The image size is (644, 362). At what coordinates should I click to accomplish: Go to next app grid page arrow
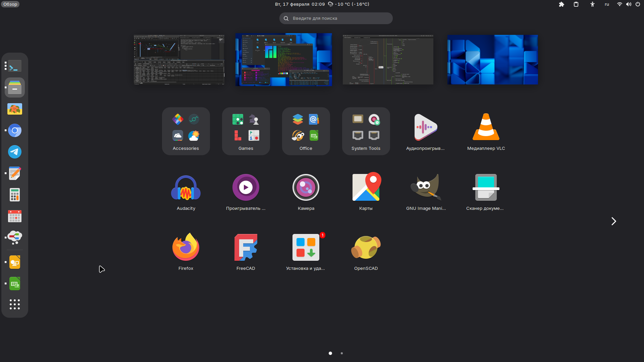click(x=613, y=221)
